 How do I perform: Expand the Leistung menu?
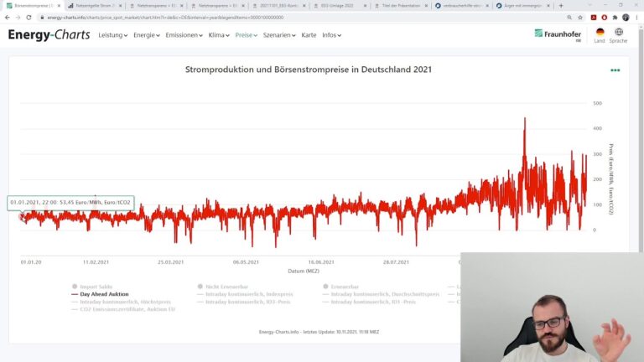[113, 35]
